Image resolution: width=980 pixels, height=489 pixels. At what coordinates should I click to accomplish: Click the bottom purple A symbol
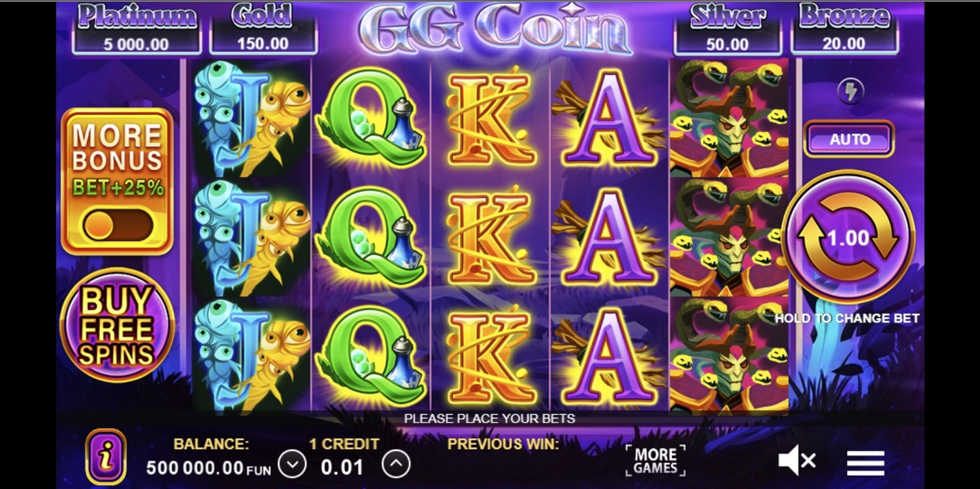pyautogui.click(x=608, y=356)
